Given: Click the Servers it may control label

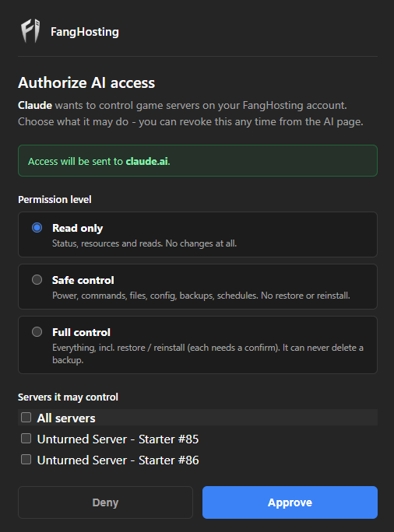Looking at the screenshot, I should [68, 397].
